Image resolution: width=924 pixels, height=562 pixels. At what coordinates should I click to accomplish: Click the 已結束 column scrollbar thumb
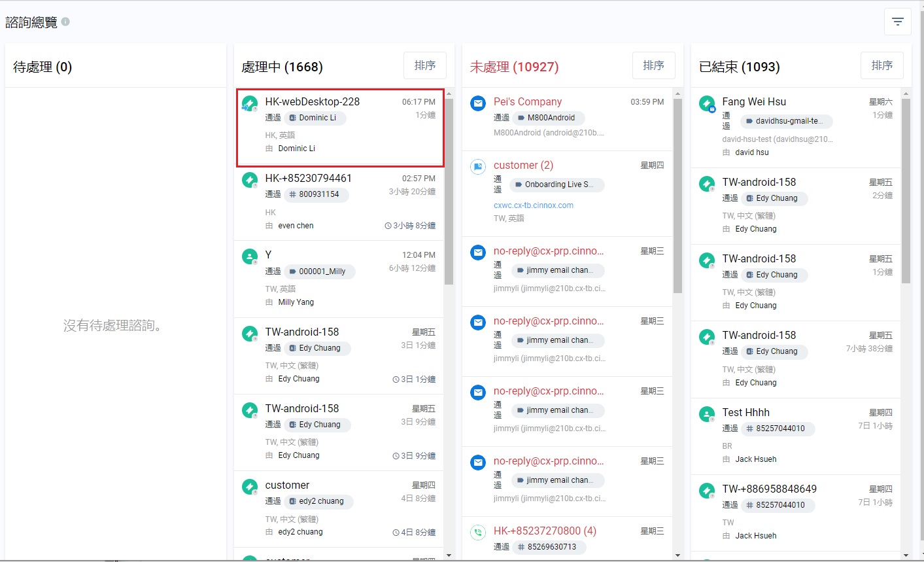pos(906,191)
